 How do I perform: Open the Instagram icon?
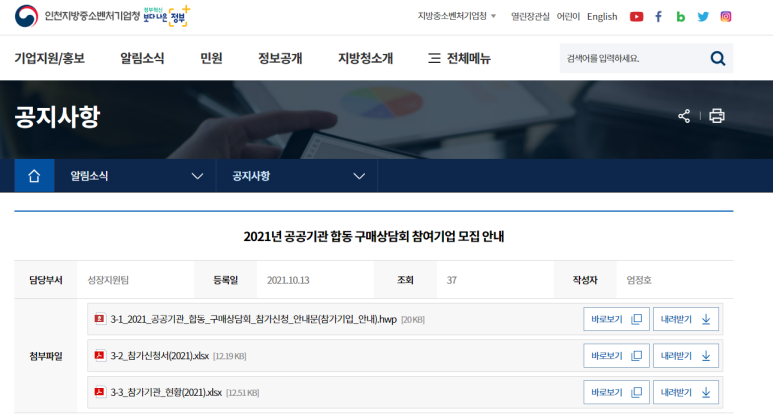[726, 17]
